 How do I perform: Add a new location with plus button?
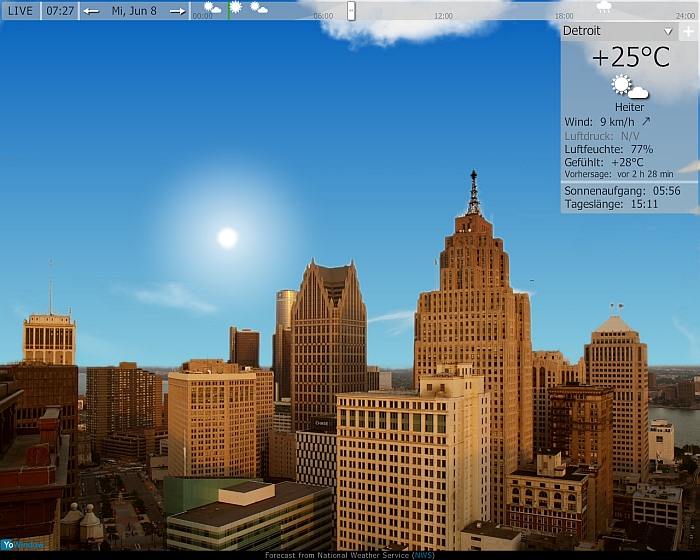688,31
